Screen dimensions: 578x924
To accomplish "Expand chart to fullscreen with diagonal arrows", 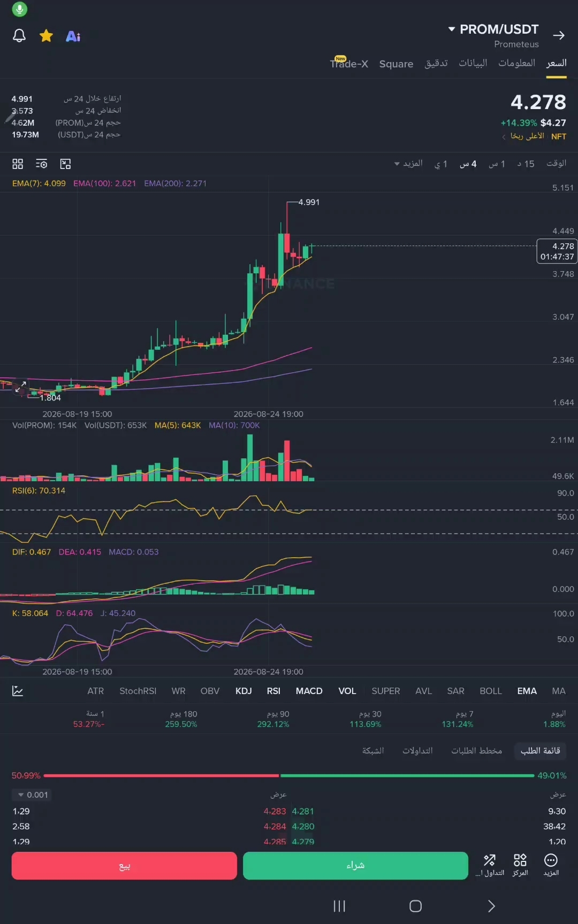I will pyautogui.click(x=20, y=387).
